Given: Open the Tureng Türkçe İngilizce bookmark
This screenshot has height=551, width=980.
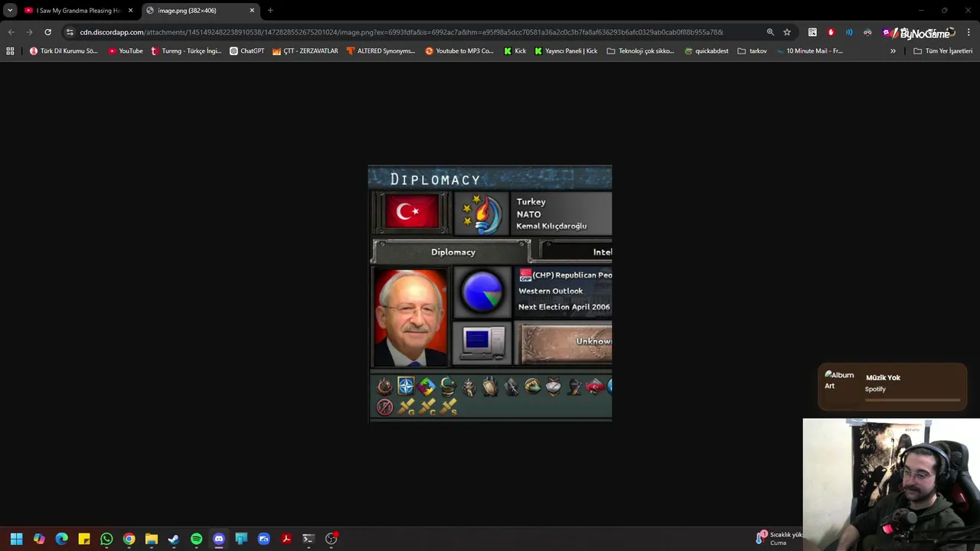Looking at the screenshot, I should (186, 51).
